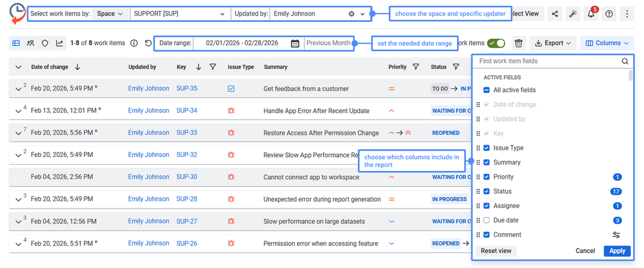Uncheck the Summary field
This screenshot has width=644, height=268.
point(486,162)
